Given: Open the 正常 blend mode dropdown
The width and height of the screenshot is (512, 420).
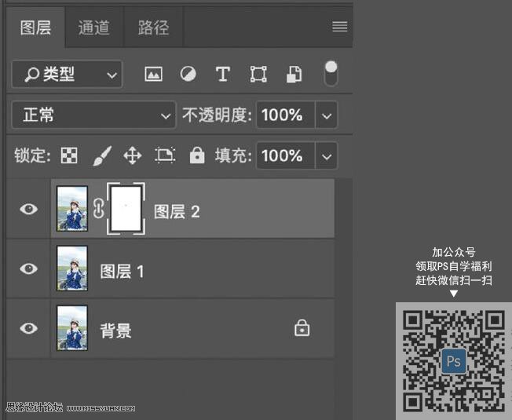Looking at the screenshot, I should click(x=93, y=115).
